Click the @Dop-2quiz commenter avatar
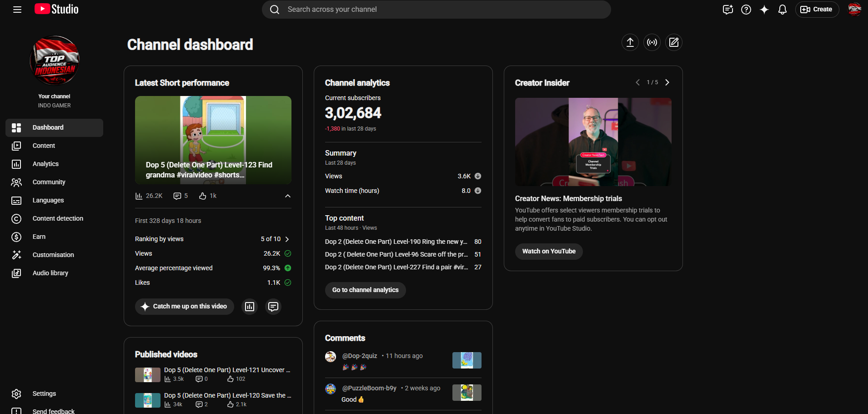 point(331,357)
